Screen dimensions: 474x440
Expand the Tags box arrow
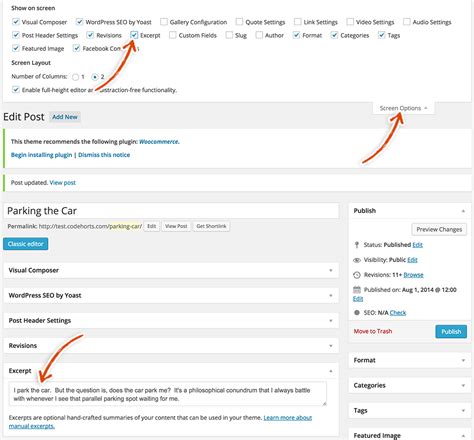[x=463, y=411]
